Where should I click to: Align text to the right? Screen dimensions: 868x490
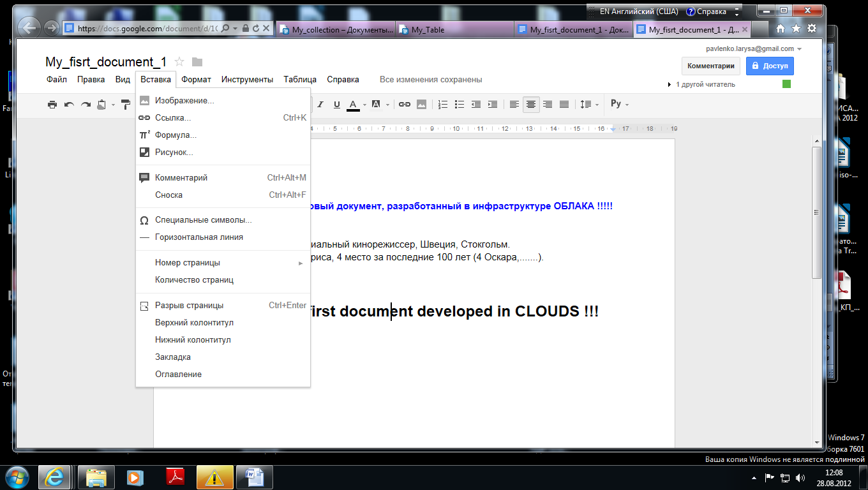coord(548,104)
